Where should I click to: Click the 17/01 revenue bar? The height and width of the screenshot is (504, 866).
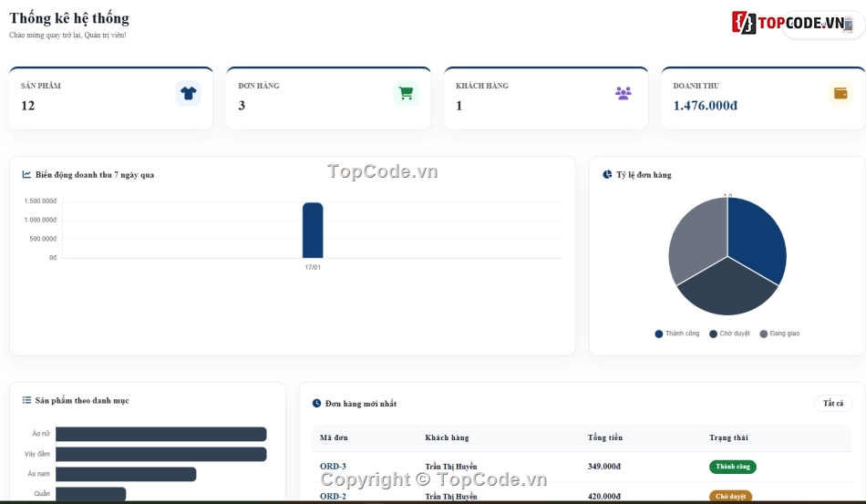coord(313,231)
